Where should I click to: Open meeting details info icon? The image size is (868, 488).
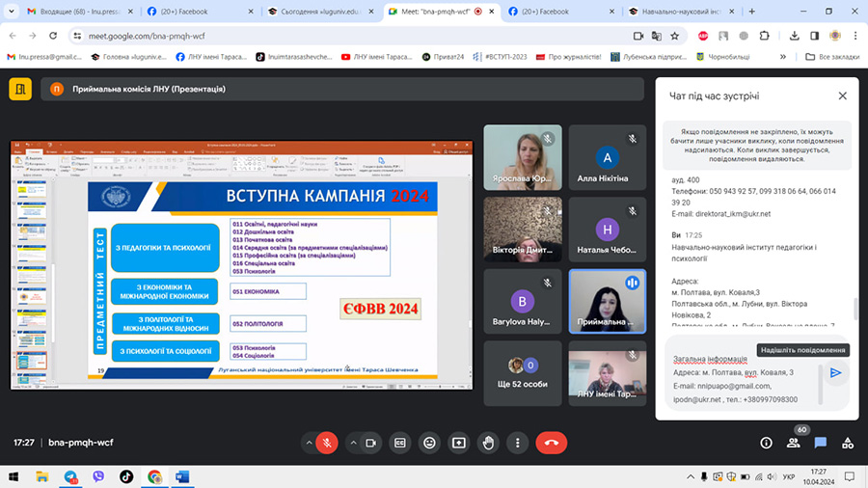click(766, 444)
